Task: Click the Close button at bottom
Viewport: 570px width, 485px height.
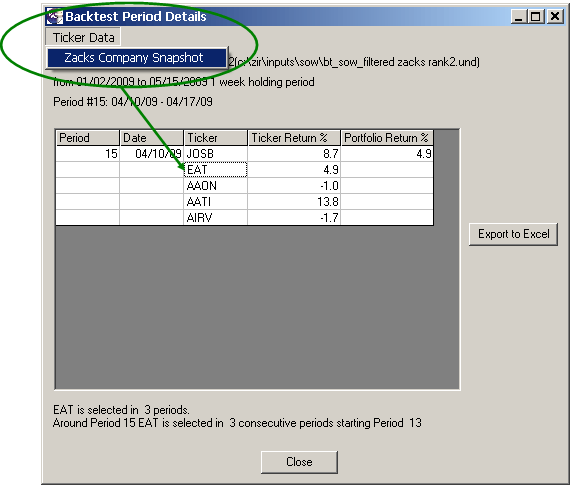Action: tap(299, 462)
